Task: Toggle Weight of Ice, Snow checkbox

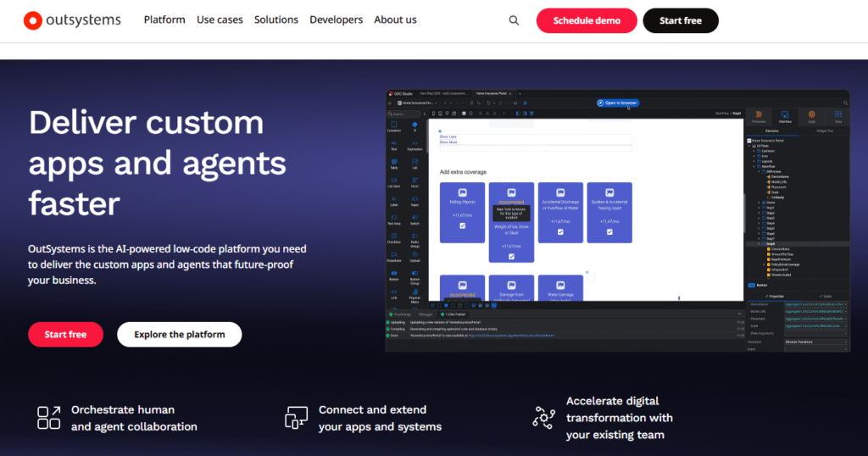Action: tap(511, 256)
